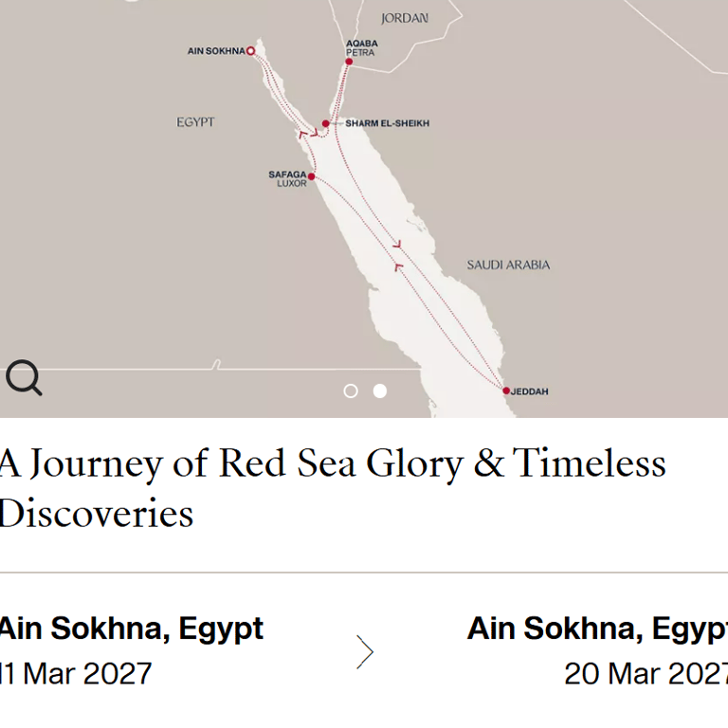
Task: Click the arrival date 20 Mar 2027
Action: point(646,673)
